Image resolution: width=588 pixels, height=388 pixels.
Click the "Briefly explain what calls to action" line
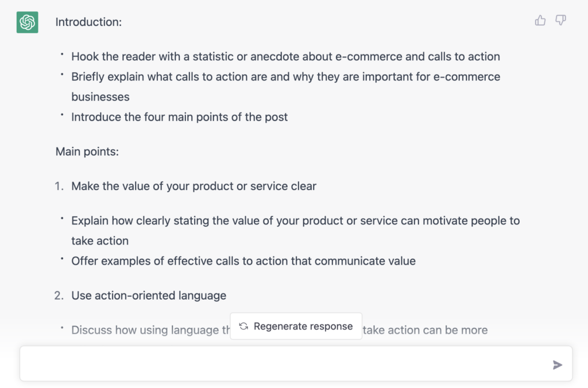click(x=285, y=77)
